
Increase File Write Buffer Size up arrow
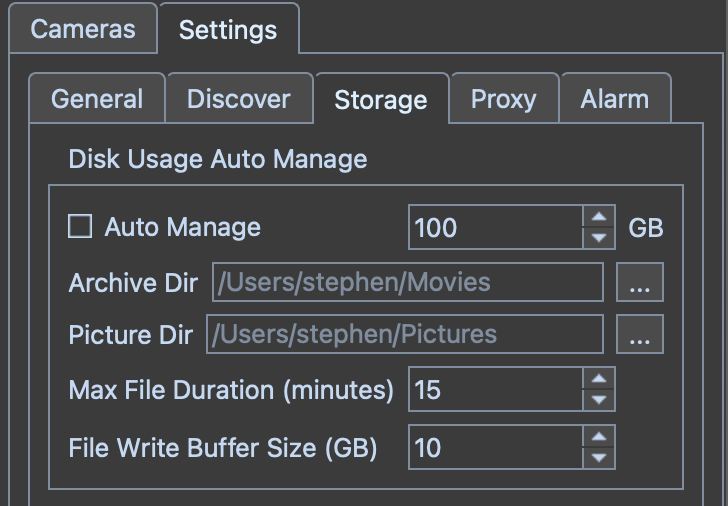coord(598,437)
